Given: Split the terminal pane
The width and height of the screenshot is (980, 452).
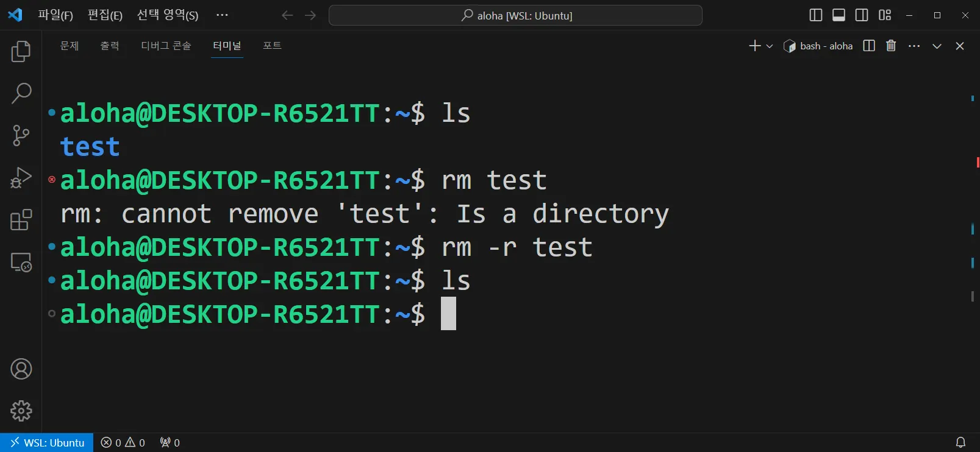Looking at the screenshot, I should pos(869,46).
